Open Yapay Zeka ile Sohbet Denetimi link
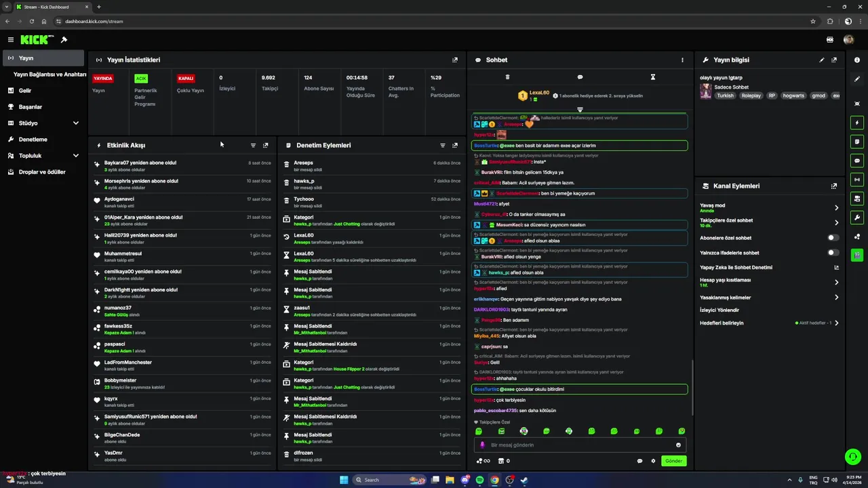The image size is (868, 488). pos(770,267)
